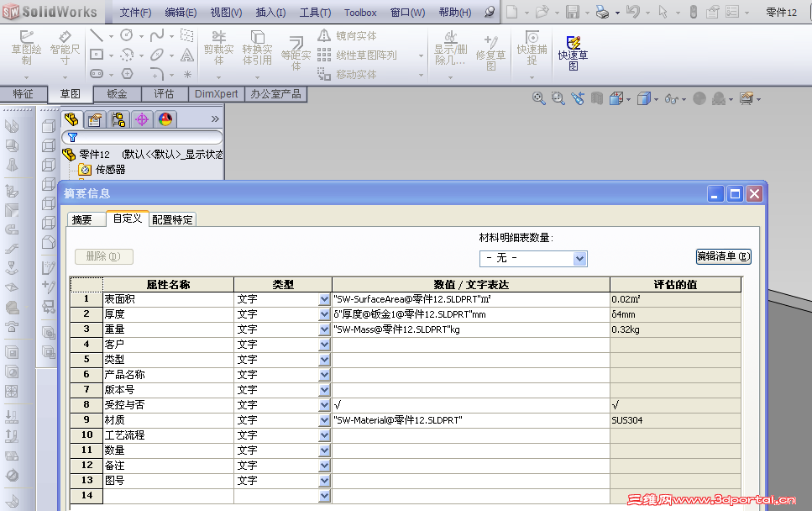812x511 pixels.
Task: Open type dropdown for 客户 row
Action: (325, 344)
